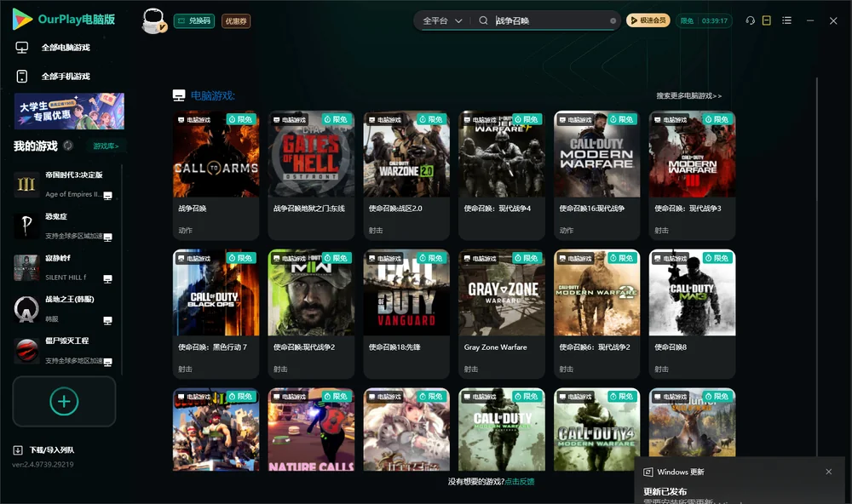Open the 极速会员 membership button
The image size is (852, 504).
click(648, 20)
